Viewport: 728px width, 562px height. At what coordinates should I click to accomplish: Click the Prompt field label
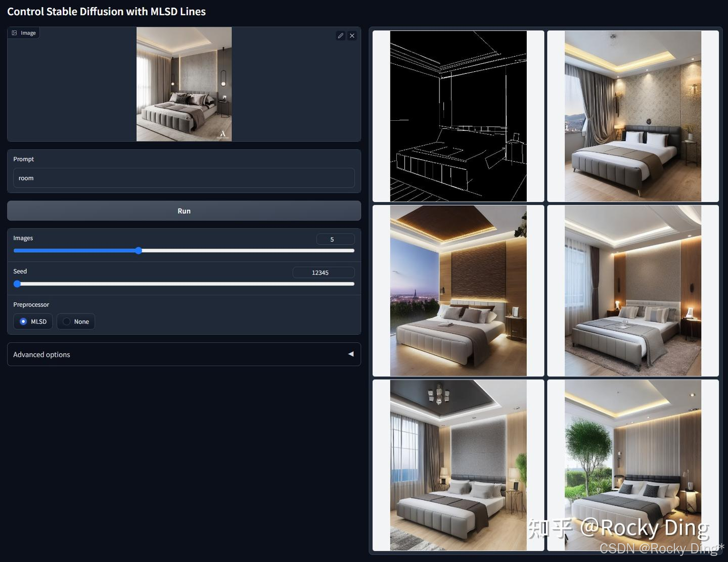[23, 159]
